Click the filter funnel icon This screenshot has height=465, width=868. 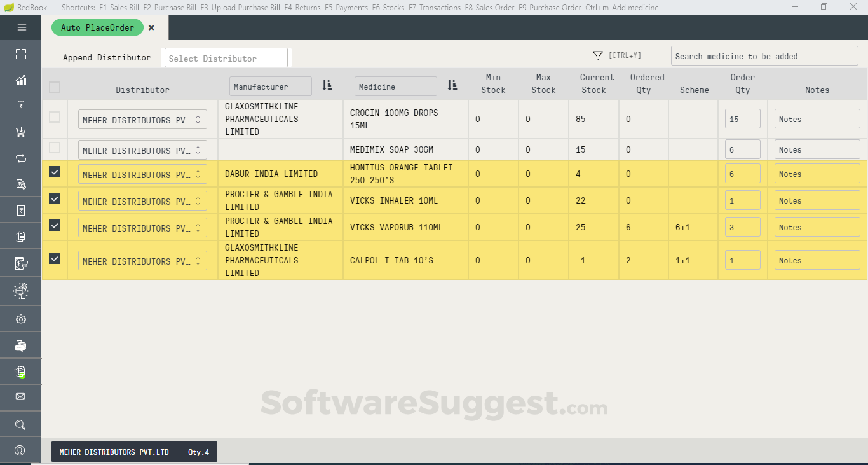[x=597, y=56]
